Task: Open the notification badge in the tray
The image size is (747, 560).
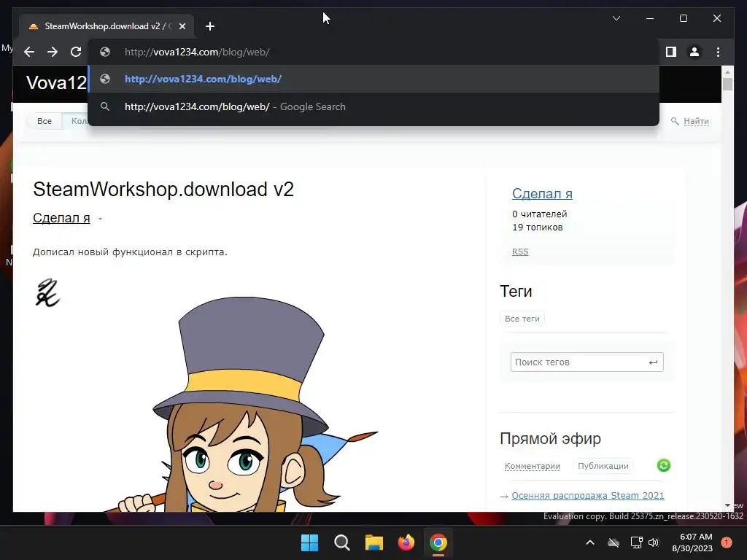Action: [727, 542]
